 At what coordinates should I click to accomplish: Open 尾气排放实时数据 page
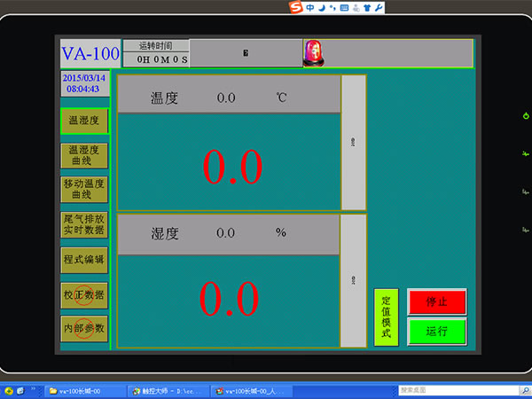(x=84, y=223)
